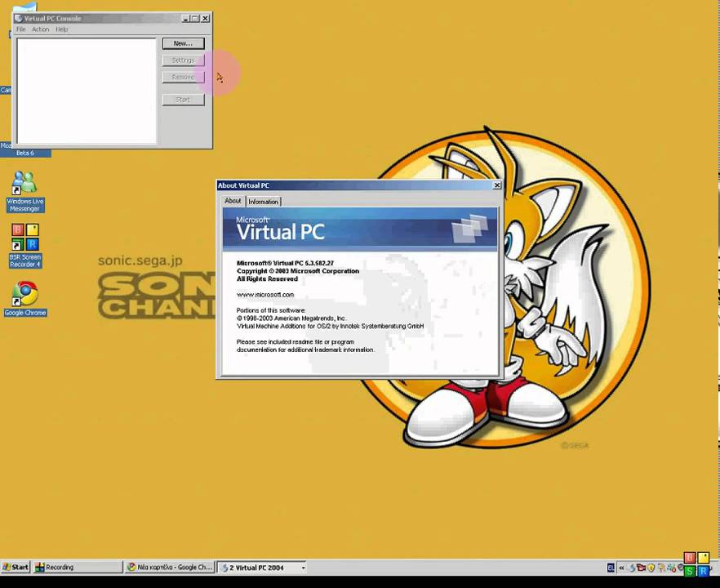Switch to the Information tab
This screenshot has width=720, height=588.
[264, 202]
